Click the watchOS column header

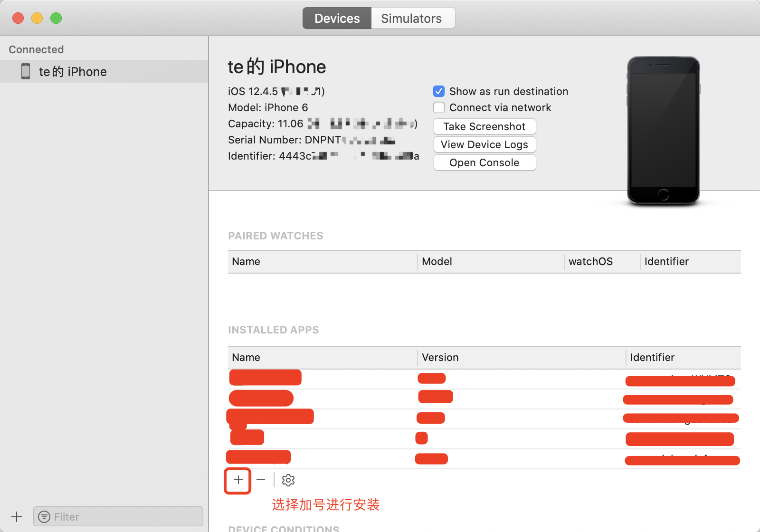tap(602, 261)
